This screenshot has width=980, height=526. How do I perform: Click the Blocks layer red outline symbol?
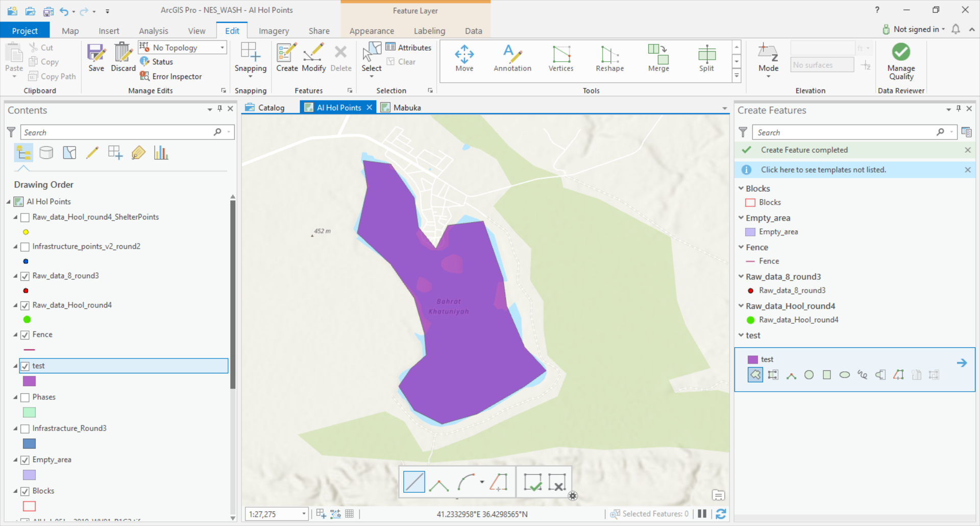pyautogui.click(x=30, y=506)
